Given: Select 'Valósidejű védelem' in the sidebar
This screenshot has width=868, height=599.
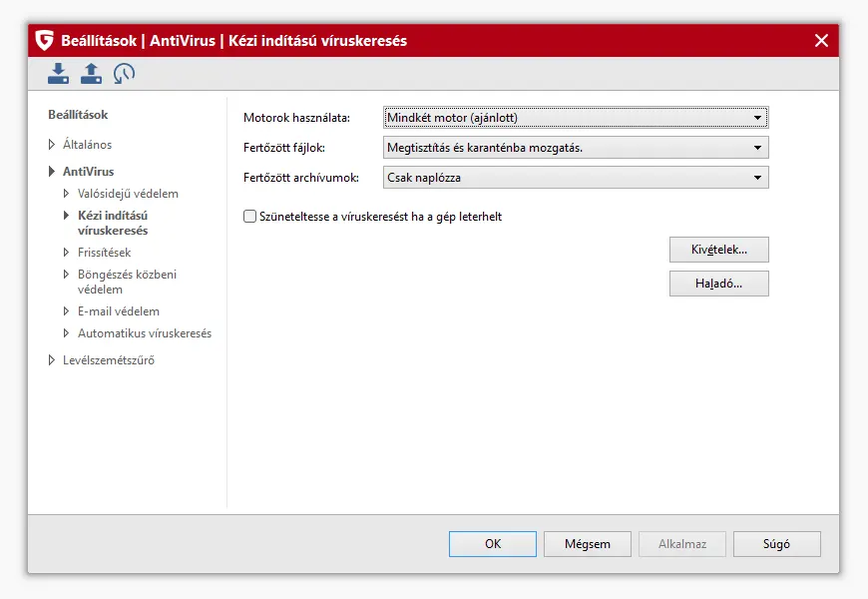Looking at the screenshot, I should click(128, 194).
